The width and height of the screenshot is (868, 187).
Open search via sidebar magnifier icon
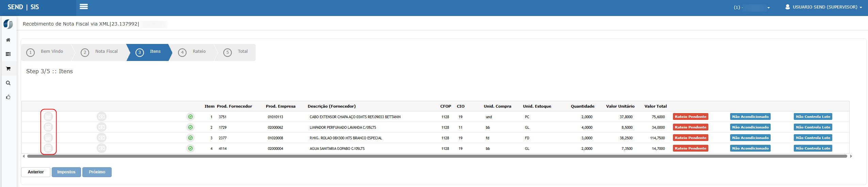coord(8,83)
